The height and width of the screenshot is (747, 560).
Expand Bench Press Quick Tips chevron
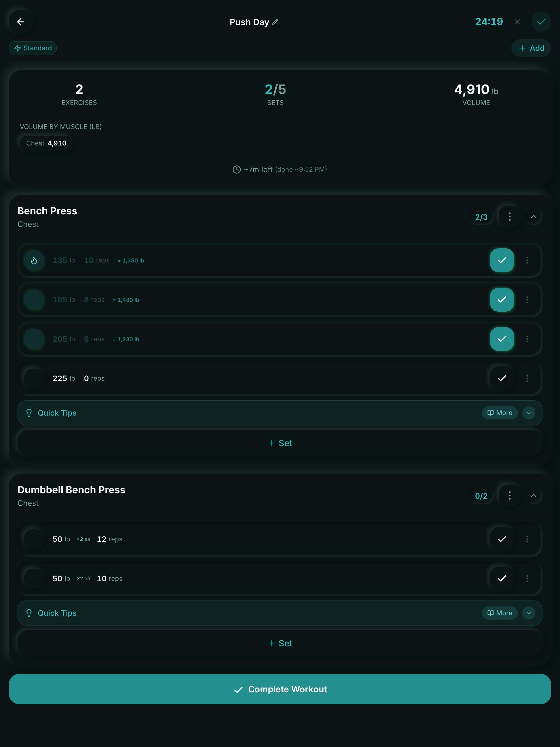tap(529, 413)
